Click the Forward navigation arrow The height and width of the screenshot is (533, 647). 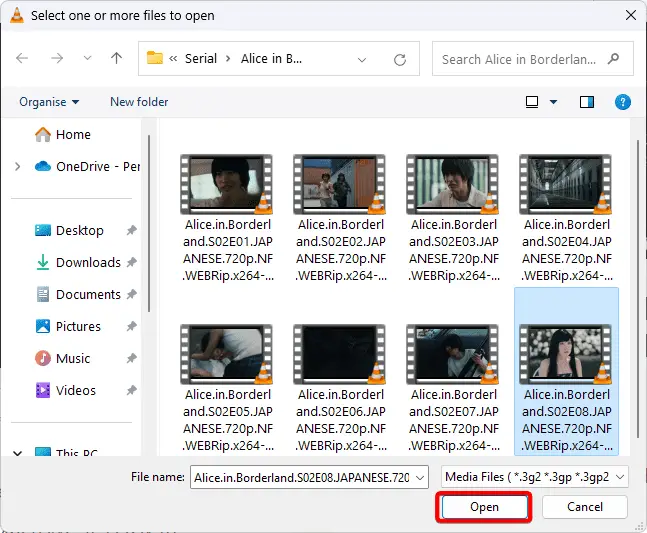pyautogui.click(x=57, y=58)
